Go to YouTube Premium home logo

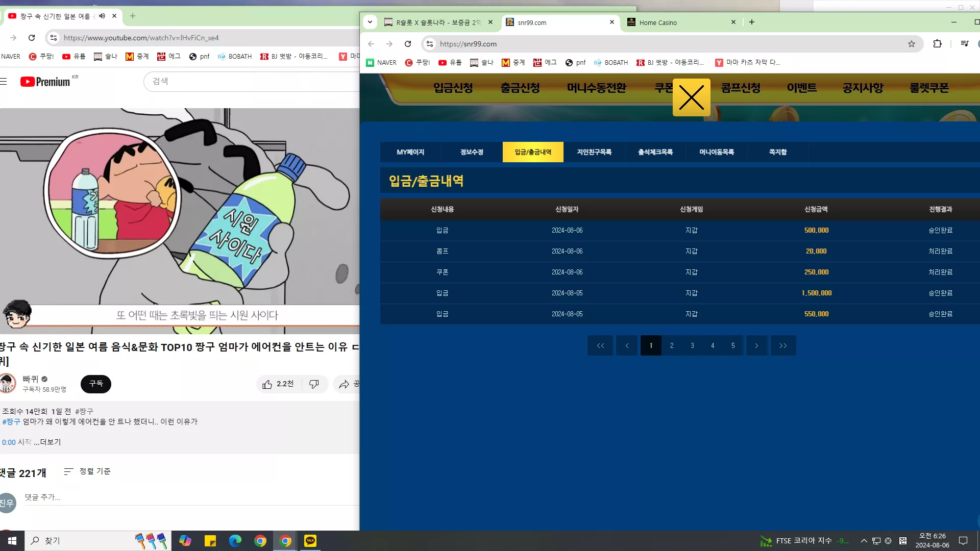pos(45,82)
